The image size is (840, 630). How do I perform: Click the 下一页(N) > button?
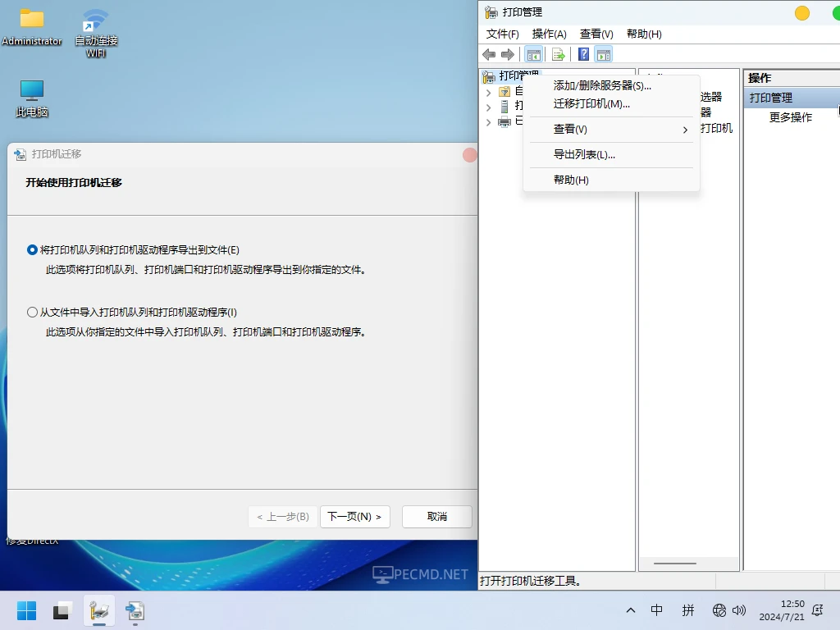click(x=354, y=517)
